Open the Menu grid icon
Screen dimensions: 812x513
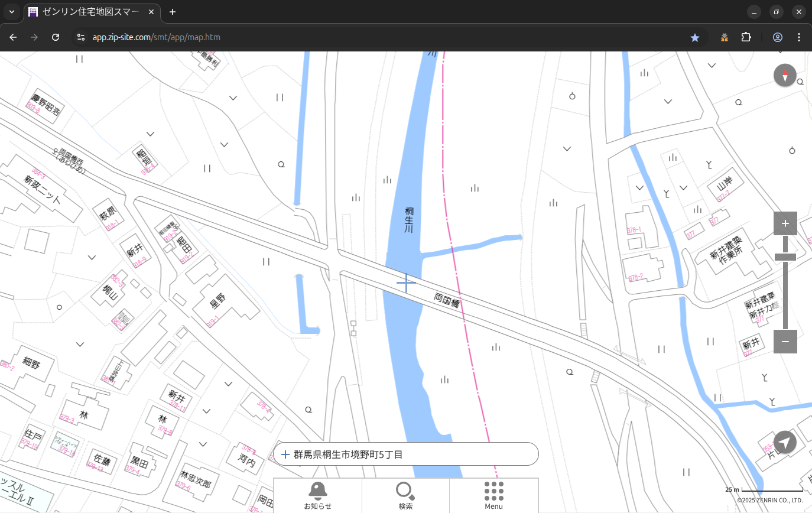click(x=493, y=495)
